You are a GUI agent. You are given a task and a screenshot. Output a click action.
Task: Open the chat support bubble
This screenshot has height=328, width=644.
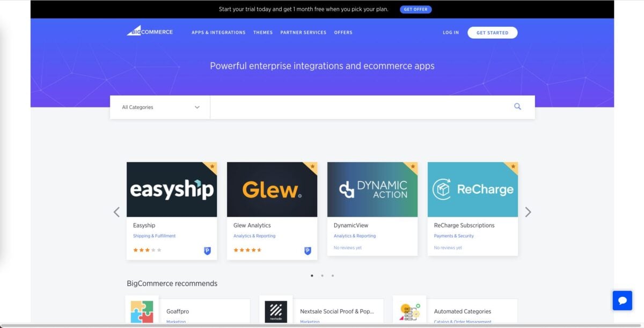coord(622,301)
